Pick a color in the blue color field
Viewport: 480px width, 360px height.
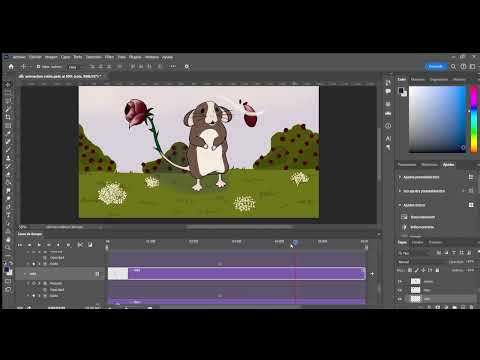pos(437,119)
